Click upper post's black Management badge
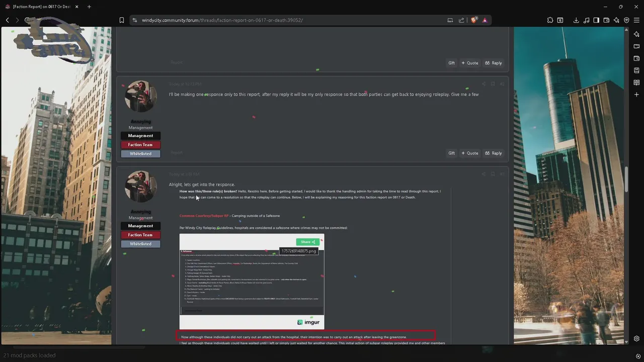The image size is (644, 362). (140, 136)
